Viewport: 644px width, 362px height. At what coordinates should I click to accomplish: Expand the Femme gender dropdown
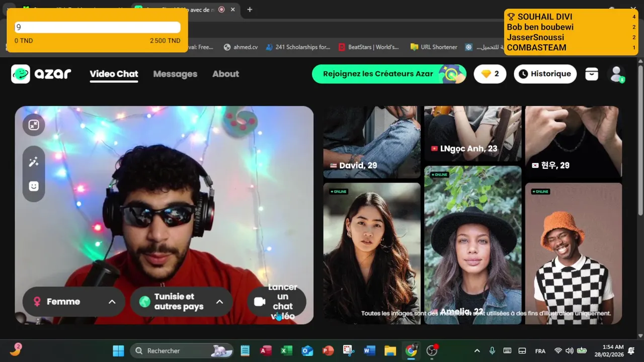74,302
